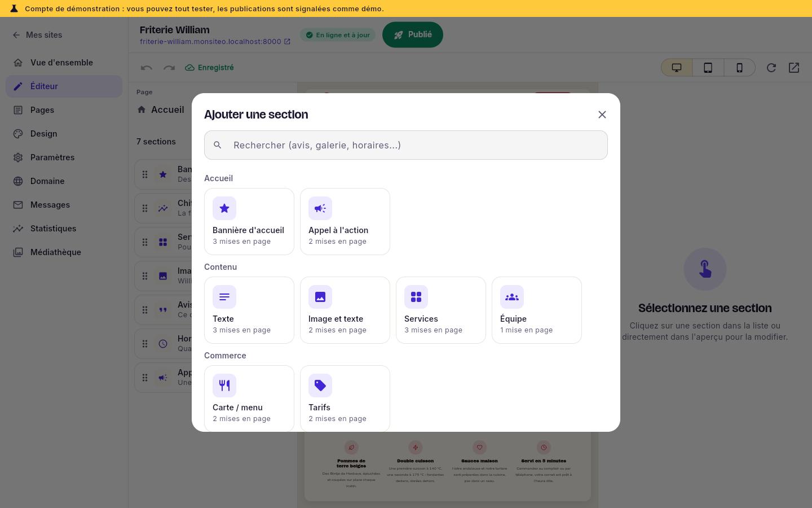Image resolution: width=812 pixels, height=508 pixels.
Task: Go to Paramètres
Action: point(64,157)
